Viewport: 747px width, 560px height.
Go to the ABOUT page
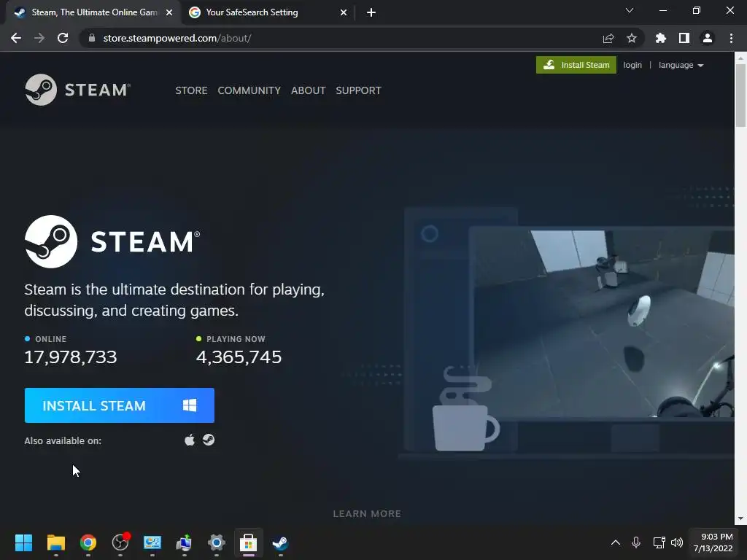(309, 90)
